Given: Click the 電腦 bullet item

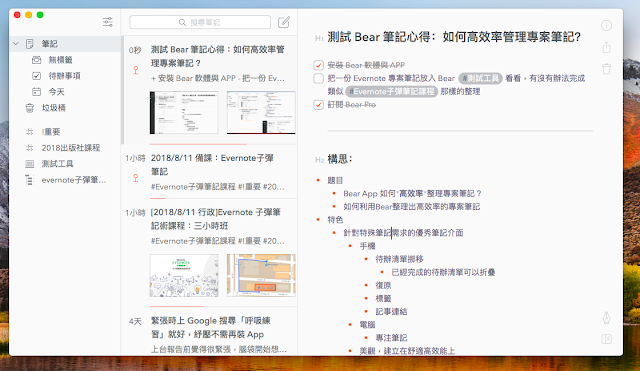Looking at the screenshot, I should click(x=367, y=324).
